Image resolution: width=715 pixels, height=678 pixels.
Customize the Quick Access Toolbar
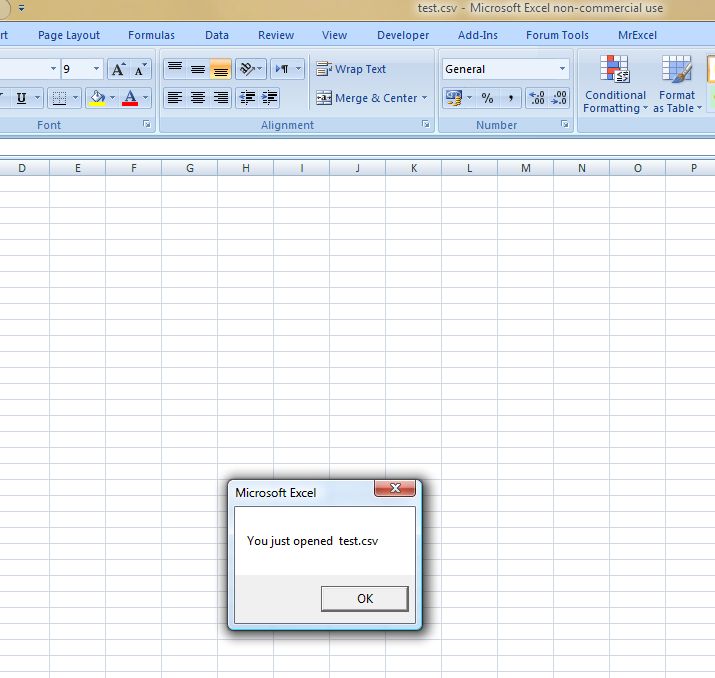coord(21,8)
